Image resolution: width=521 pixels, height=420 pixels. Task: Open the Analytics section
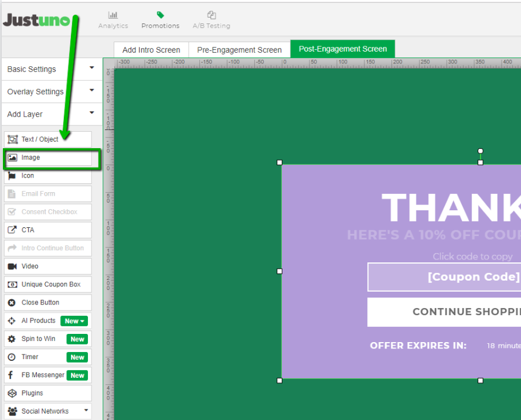coord(113,20)
